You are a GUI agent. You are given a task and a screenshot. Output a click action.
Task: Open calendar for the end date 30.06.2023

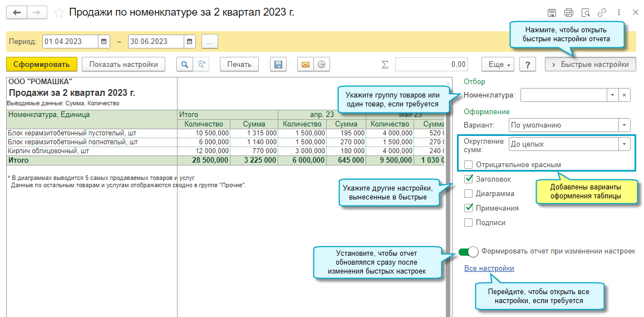[190, 41]
